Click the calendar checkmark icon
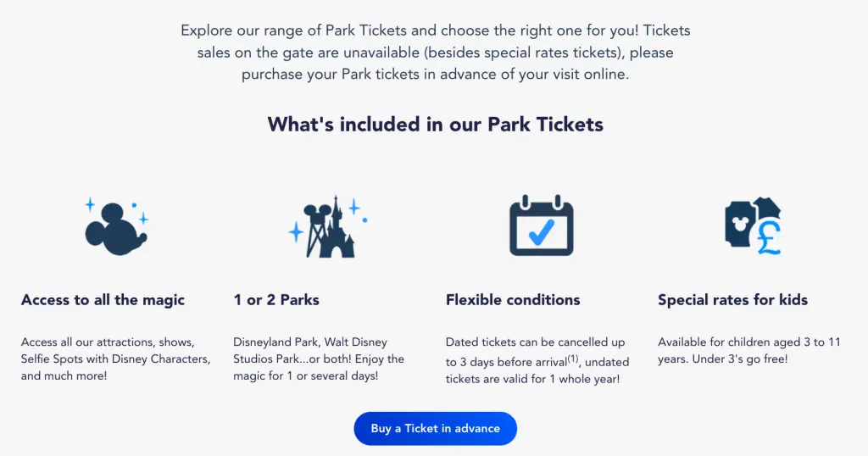This screenshot has width=868, height=456. pyautogui.click(x=542, y=225)
